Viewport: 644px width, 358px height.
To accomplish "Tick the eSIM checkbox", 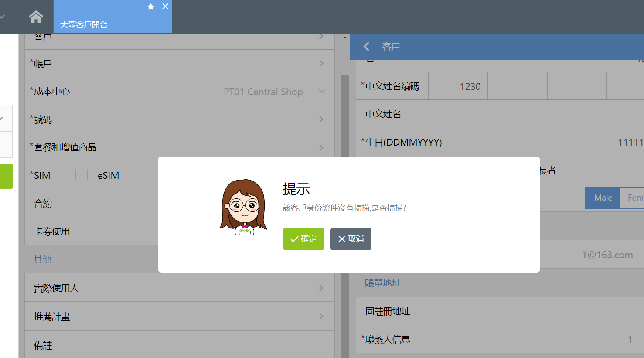I will (82, 175).
